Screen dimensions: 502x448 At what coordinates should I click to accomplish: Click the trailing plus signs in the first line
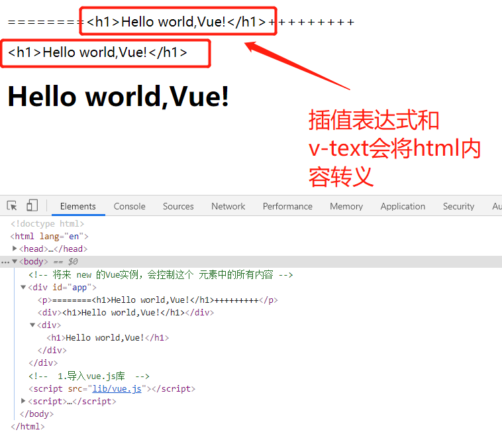311,22
